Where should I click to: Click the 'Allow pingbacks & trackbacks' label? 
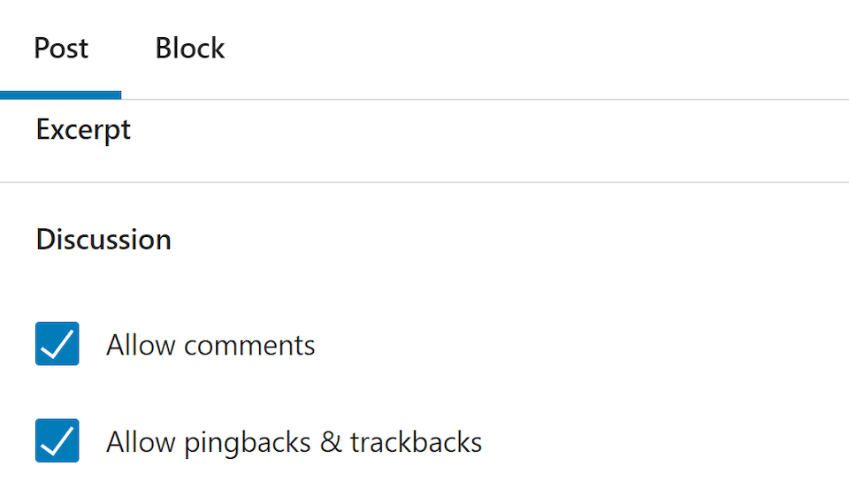294,441
